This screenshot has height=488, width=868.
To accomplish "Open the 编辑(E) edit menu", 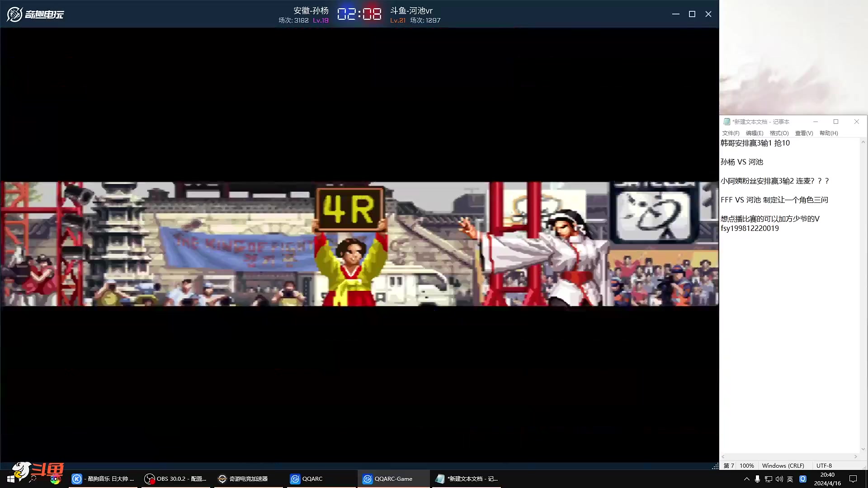I will 755,133.
